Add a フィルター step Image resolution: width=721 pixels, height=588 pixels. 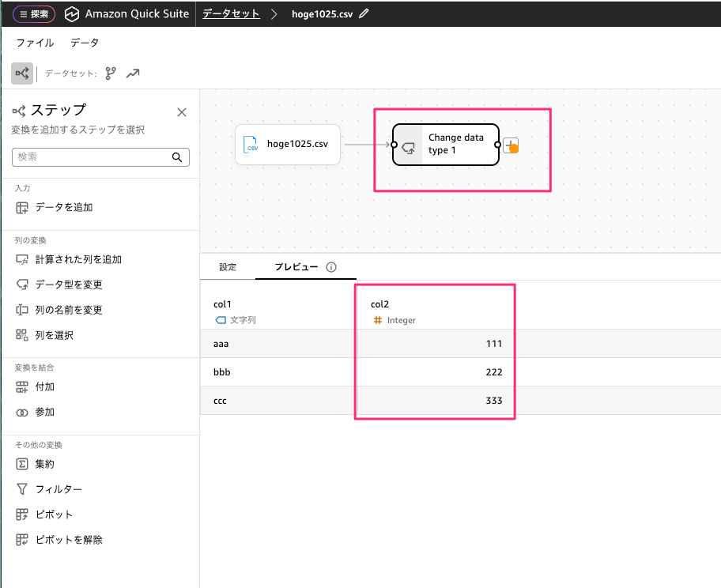(58, 489)
